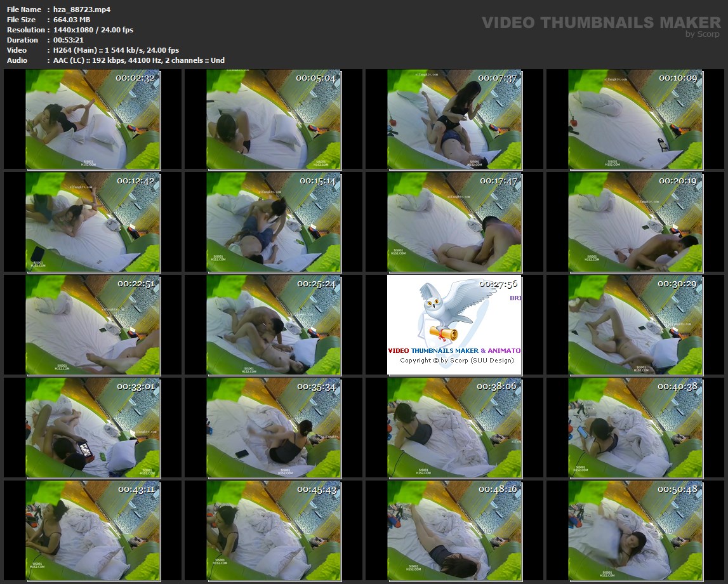Select the thumbnail stamped 00:02:32
Screen dimensions: 728x584
pos(93,119)
